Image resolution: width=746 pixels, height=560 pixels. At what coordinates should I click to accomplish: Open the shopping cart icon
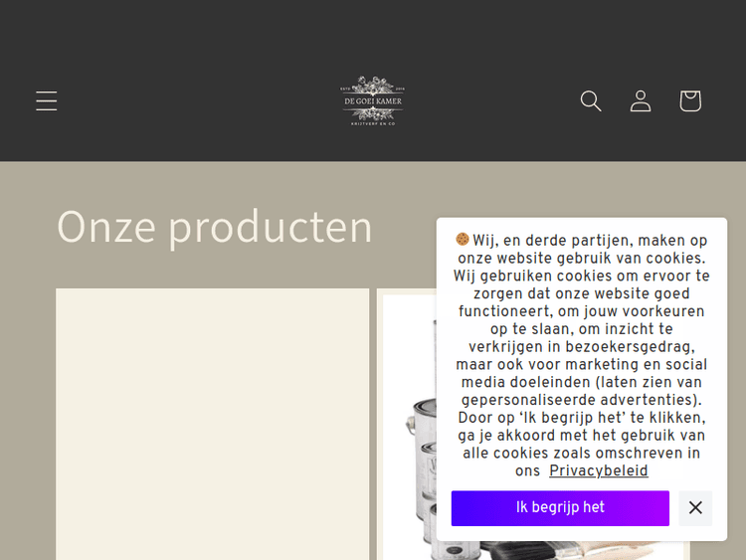pyautogui.click(x=690, y=100)
